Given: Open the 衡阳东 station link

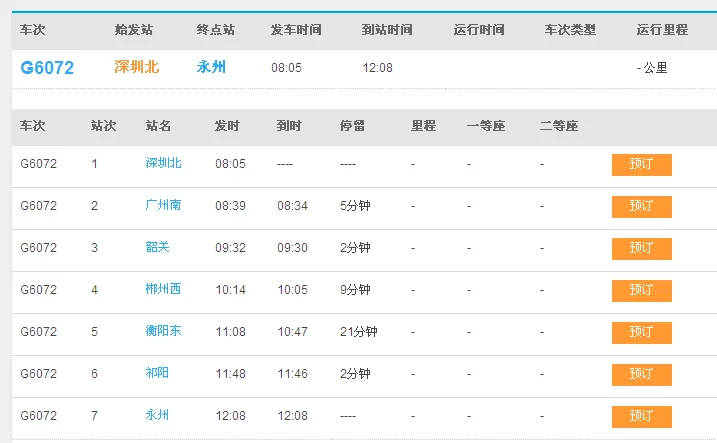Looking at the screenshot, I should [163, 332].
